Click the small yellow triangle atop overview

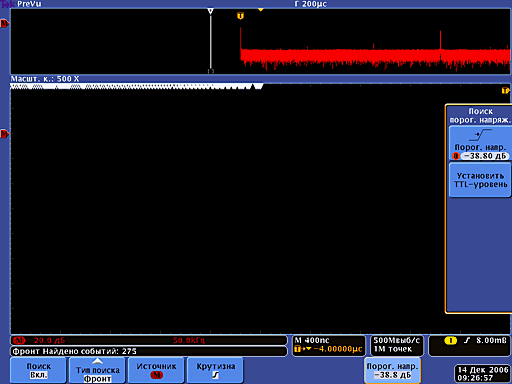point(261,10)
